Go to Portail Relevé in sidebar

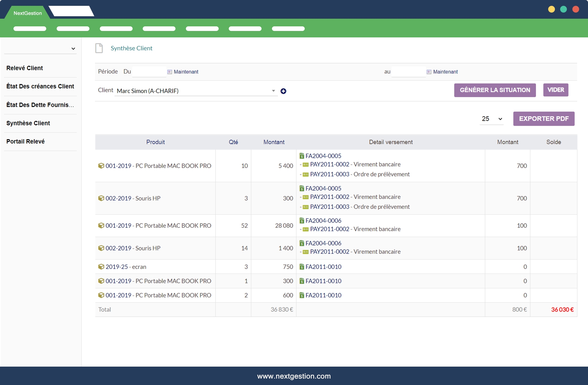[x=25, y=142]
